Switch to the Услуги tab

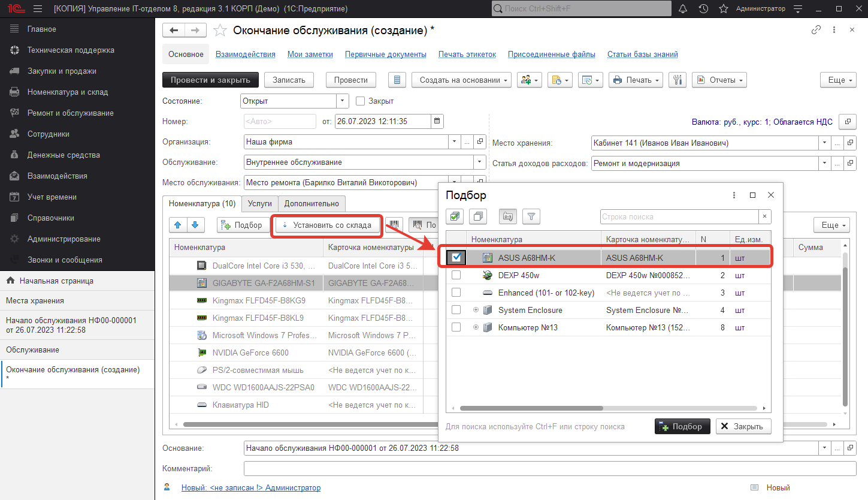260,204
